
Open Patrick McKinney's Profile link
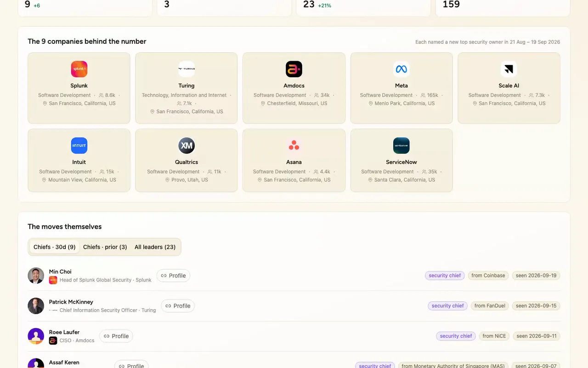point(178,306)
